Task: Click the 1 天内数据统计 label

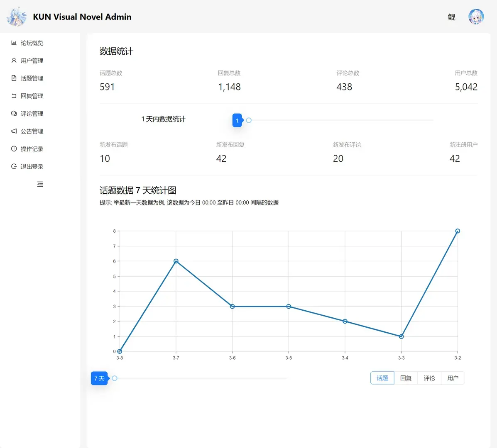Action: [x=164, y=119]
